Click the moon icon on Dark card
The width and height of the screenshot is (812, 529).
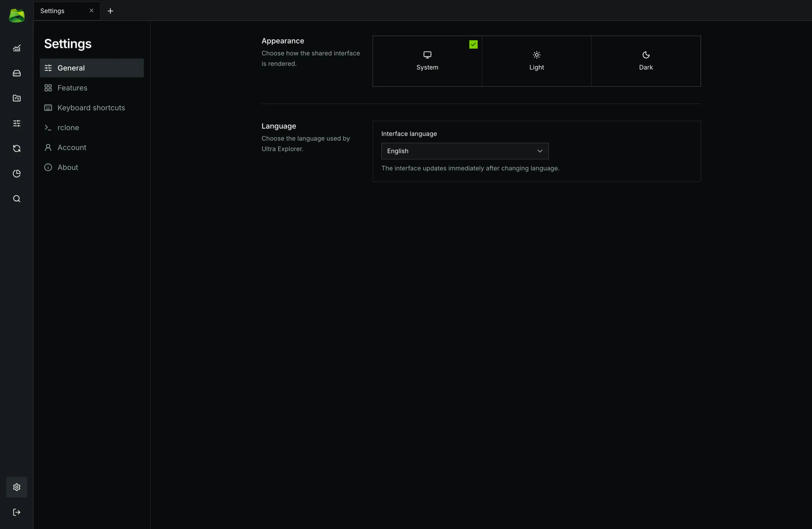pos(646,55)
